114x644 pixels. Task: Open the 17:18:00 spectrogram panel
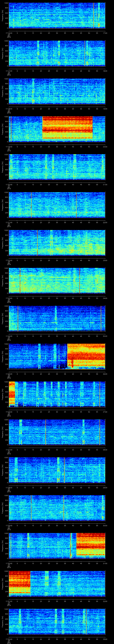[57, 91]
